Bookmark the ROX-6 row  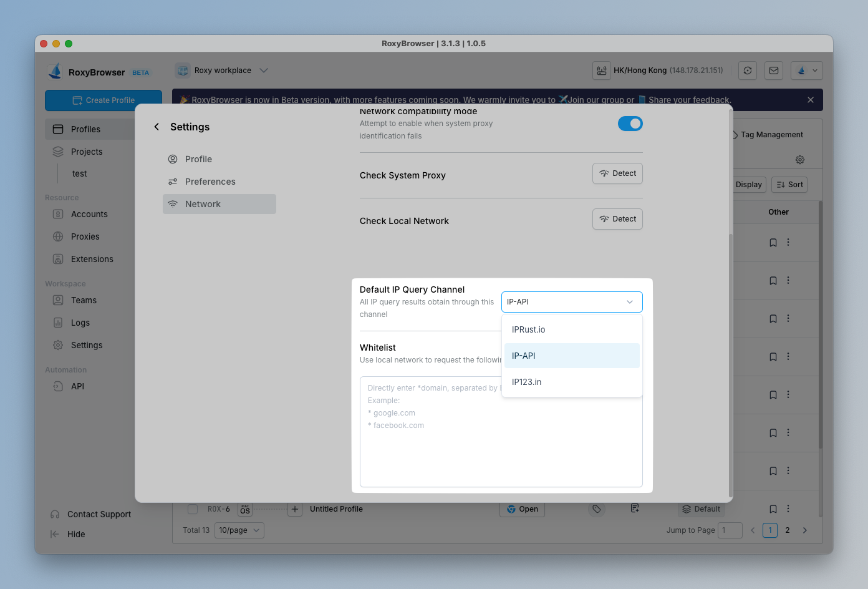[773, 509]
